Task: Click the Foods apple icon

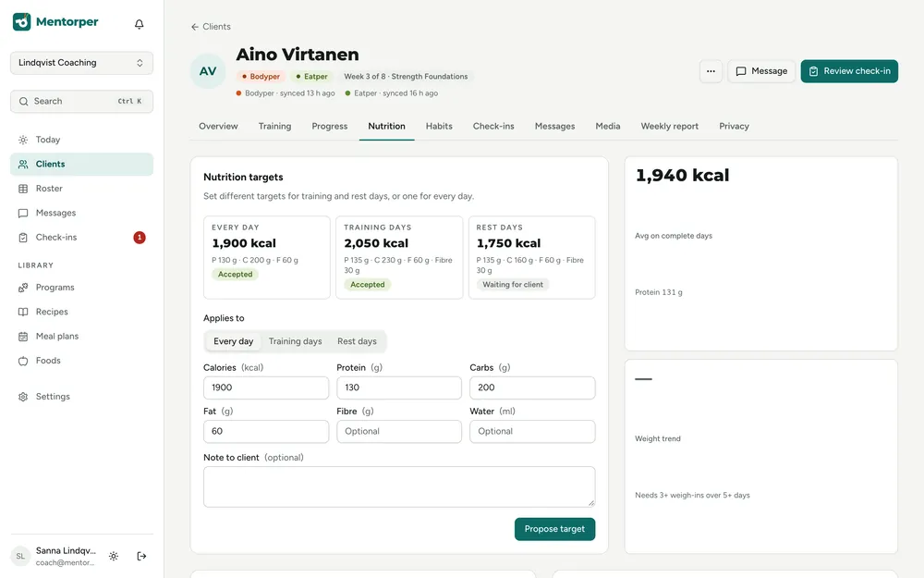Action: 23,361
